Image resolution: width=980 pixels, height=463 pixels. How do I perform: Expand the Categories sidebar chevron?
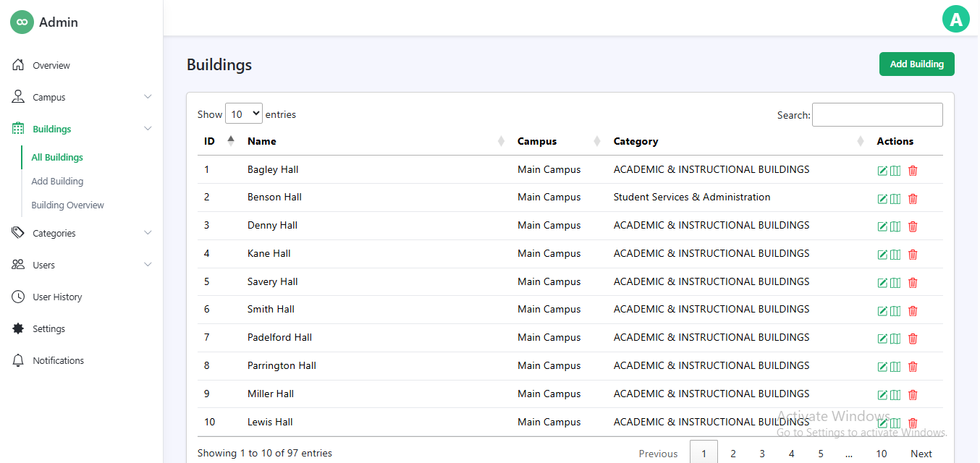click(148, 233)
